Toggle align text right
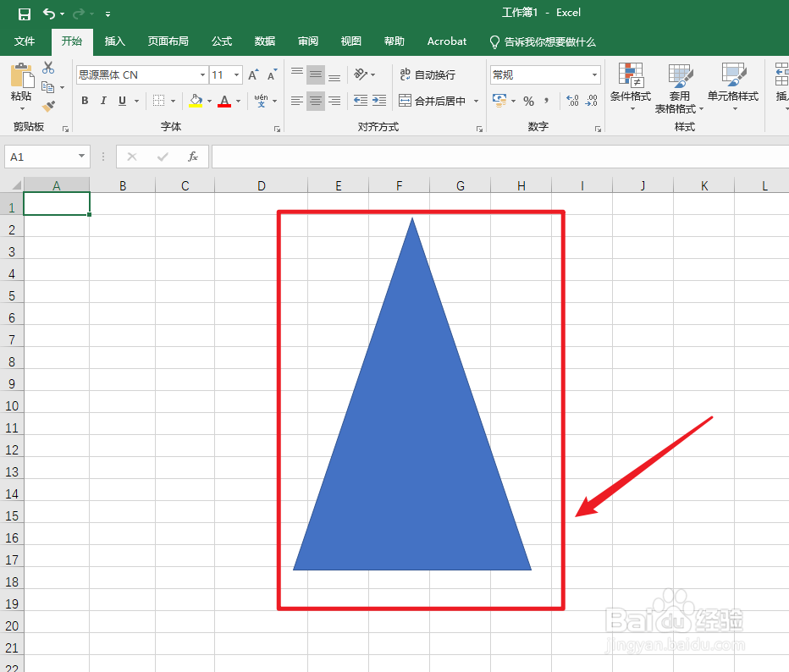This screenshot has height=672, width=789. coord(334,101)
